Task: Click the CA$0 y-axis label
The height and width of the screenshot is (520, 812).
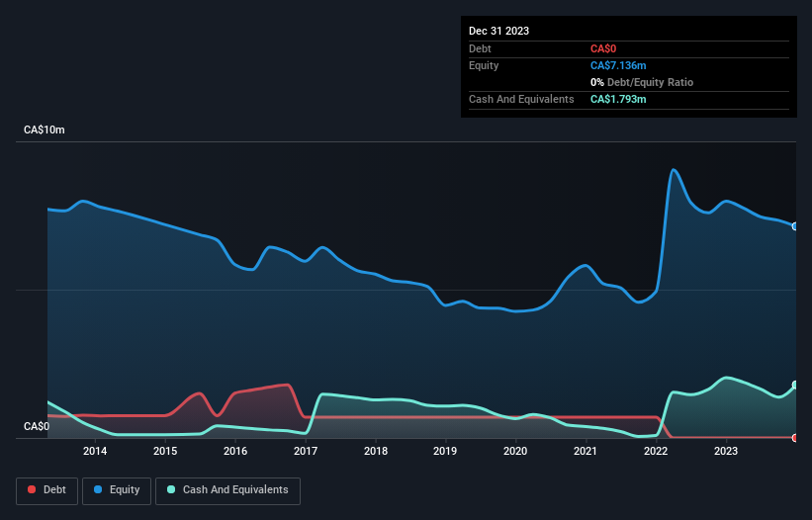Action: click(x=37, y=426)
